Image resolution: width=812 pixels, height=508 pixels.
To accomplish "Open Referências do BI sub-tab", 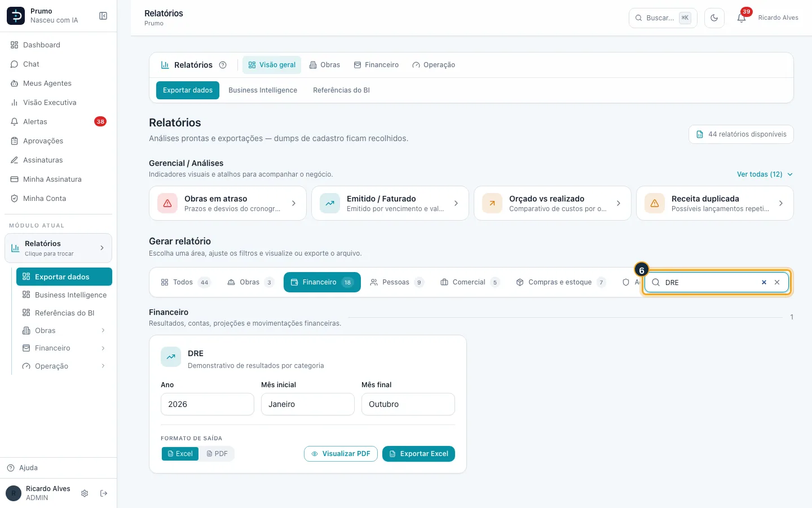I will click(x=342, y=90).
